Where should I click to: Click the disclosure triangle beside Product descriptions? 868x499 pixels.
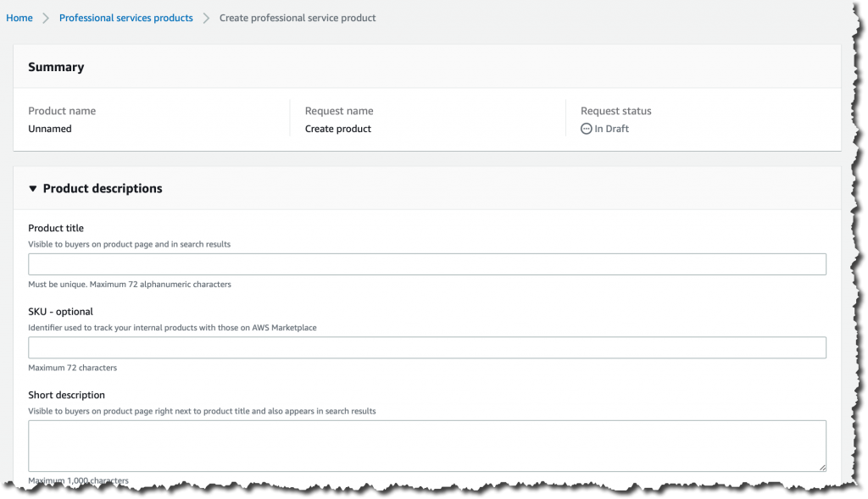[33, 188]
